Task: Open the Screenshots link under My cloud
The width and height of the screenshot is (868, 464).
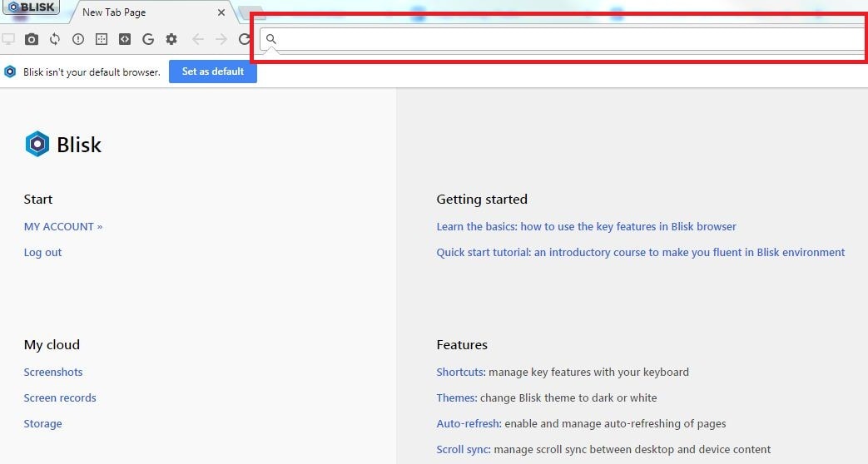Action: [53, 372]
